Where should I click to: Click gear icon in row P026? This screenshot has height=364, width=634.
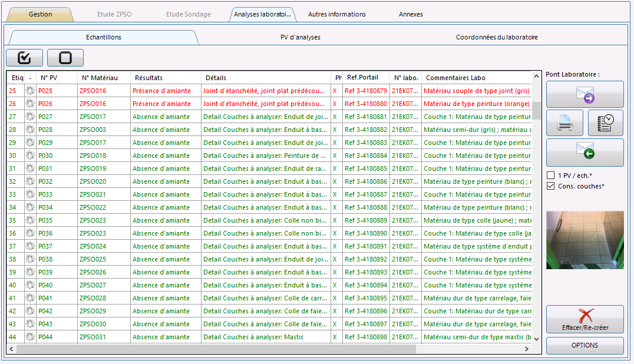point(30,104)
